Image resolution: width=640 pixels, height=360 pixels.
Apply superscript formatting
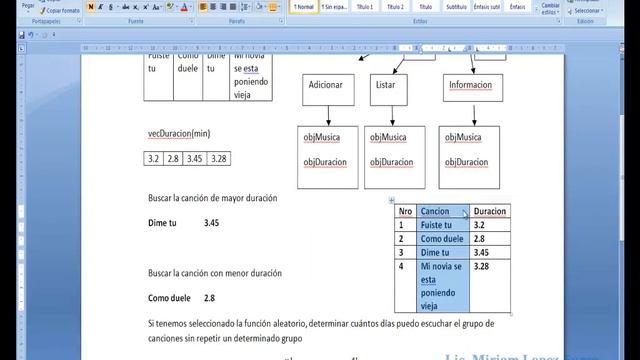146,7
